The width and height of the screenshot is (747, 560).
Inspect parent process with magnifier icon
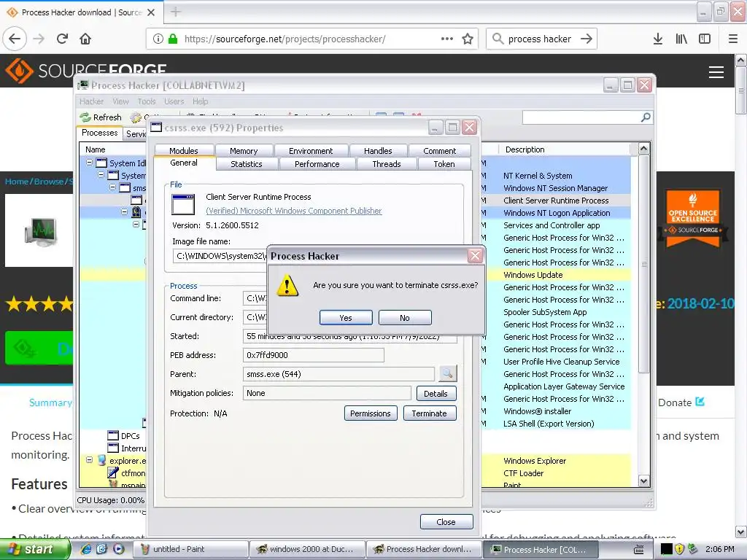point(447,374)
